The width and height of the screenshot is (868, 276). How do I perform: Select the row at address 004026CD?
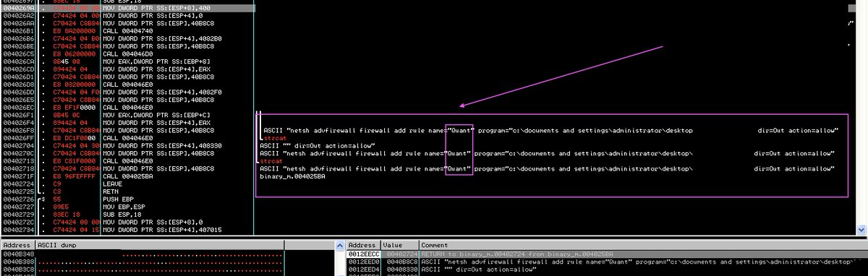127,69
